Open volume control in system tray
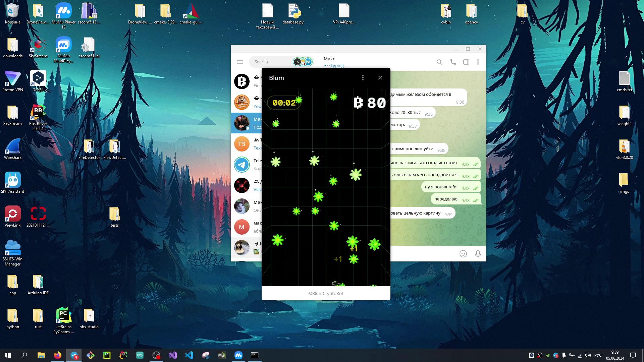This screenshot has height=362, width=644. click(x=588, y=355)
